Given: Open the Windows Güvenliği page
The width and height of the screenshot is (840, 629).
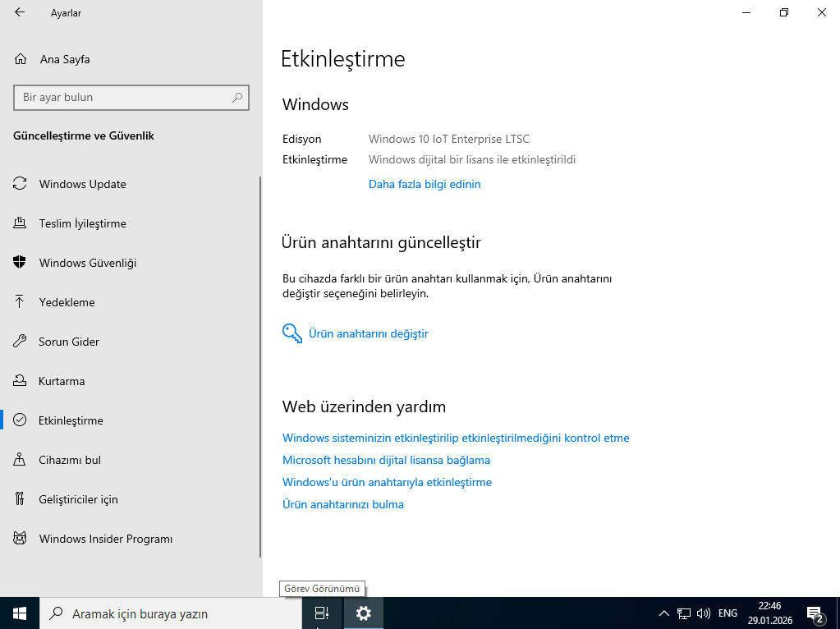Looking at the screenshot, I should click(131, 263).
